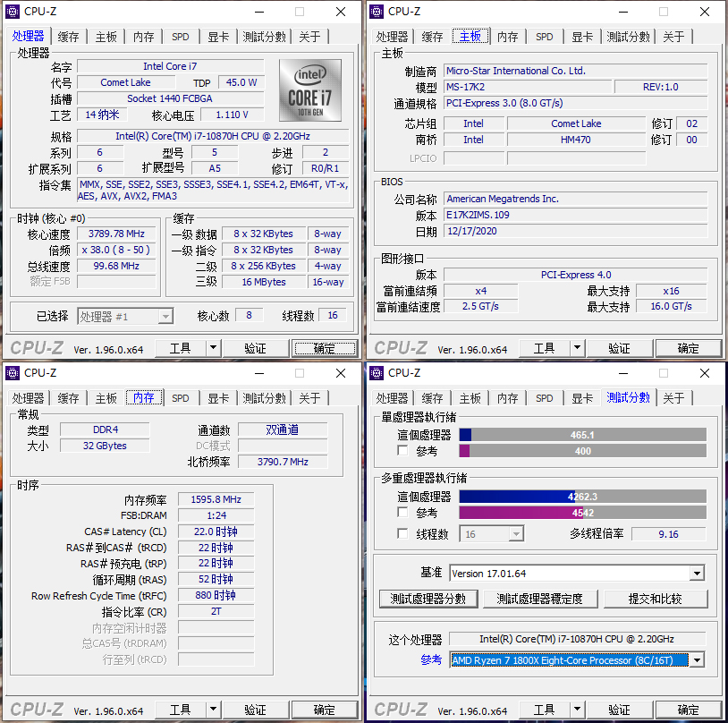Click the CPU-Z wordmark at the bottom of the processor window
Image resolution: width=728 pixels, height=723 pixels.
click(36, 348)
